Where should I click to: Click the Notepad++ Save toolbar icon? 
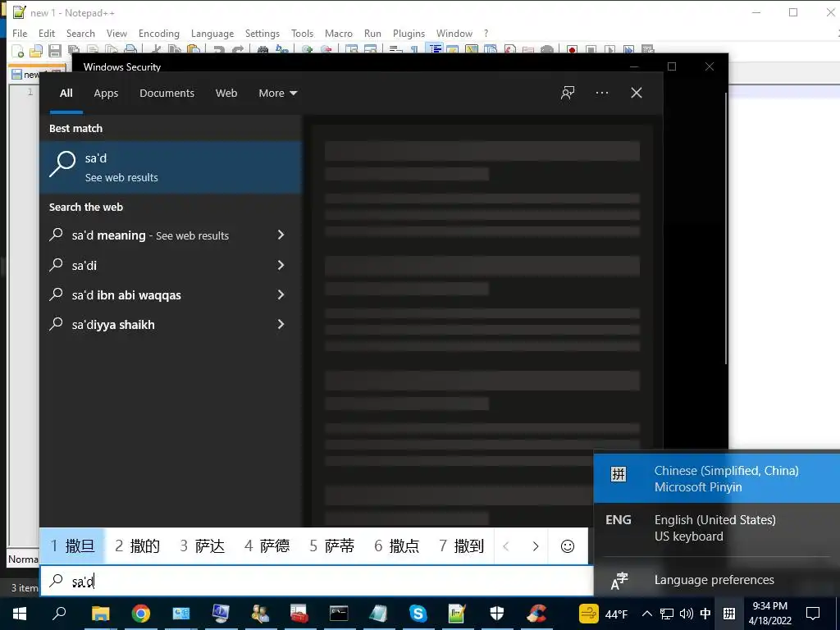point(55,50)
